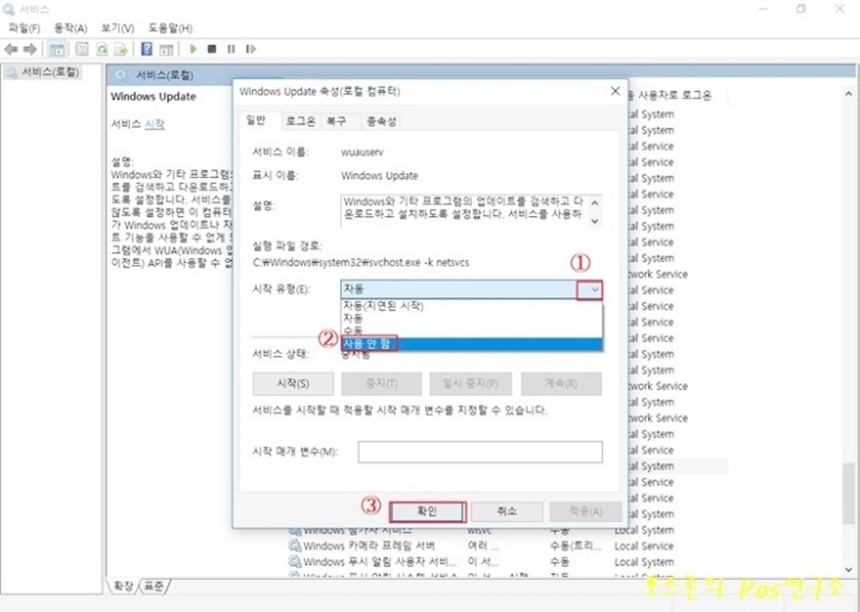The image size is (860, 612).
Task: Click the 일시 중지(P) button
Action: pyautogui.click(x=471, y=384)
